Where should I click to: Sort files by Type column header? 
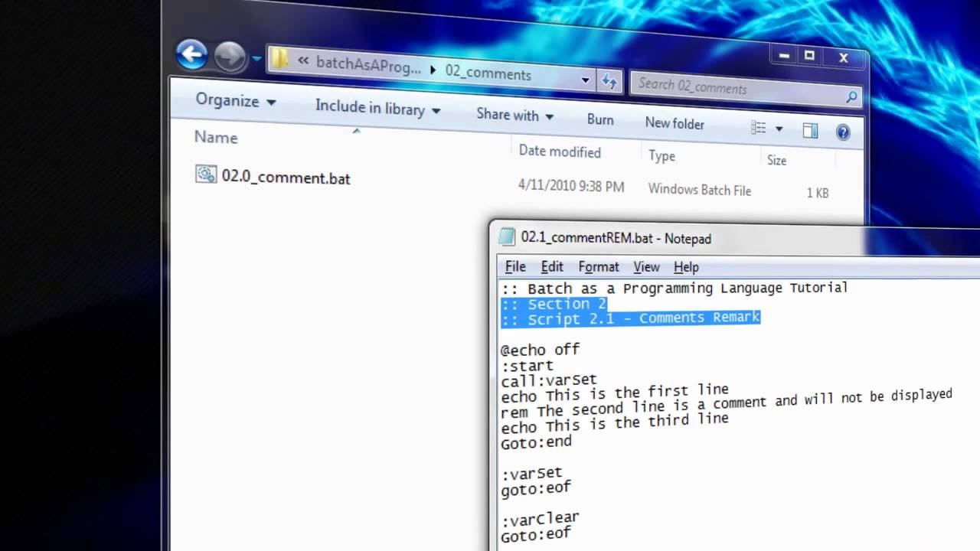click(661, 156)
